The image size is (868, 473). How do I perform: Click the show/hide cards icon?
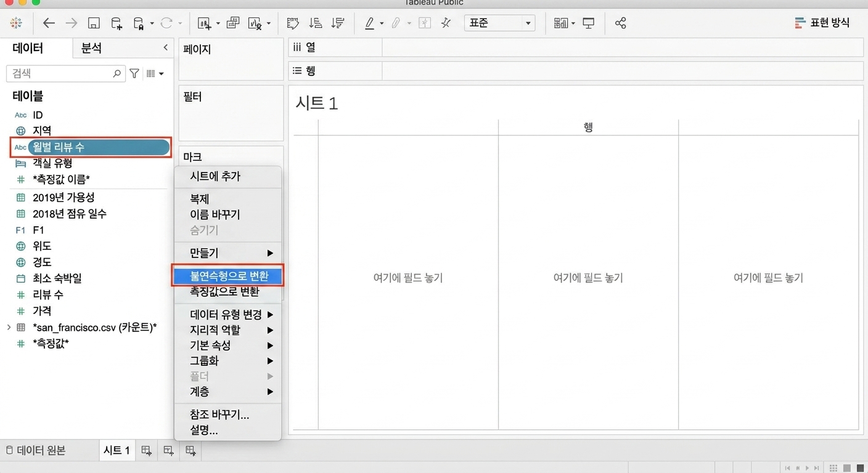560,23
